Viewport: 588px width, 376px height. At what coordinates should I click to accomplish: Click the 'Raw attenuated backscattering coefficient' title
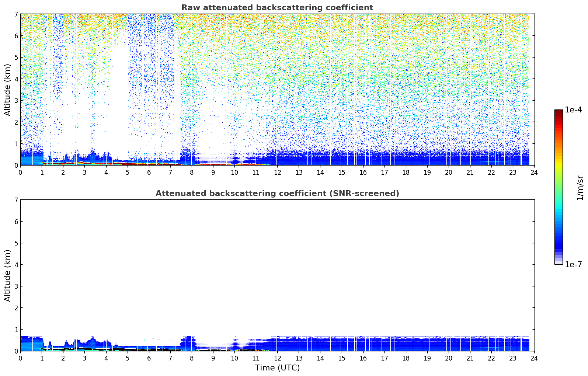[x=277, y=8]
